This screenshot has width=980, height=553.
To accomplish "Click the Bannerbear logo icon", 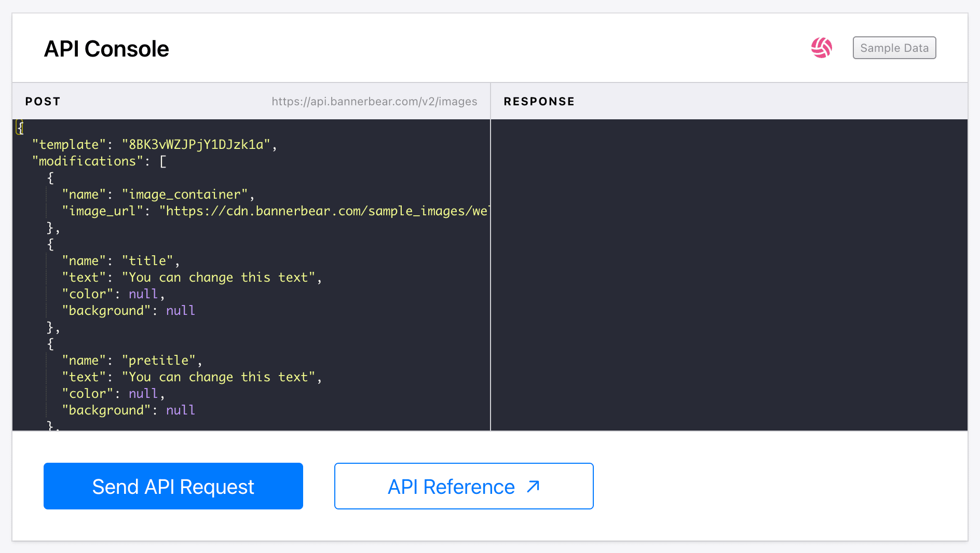I will coord(822,47).
